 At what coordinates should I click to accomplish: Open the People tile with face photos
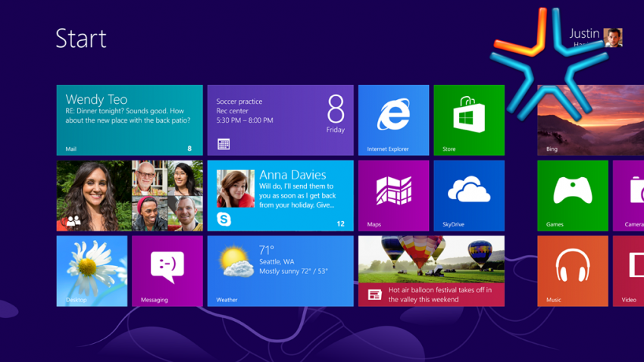(x=130, y=195)
